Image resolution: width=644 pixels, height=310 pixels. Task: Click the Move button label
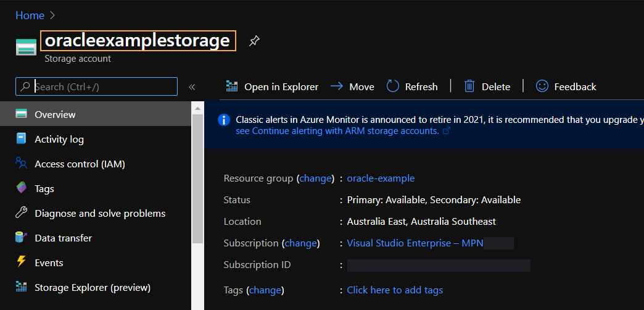pyautogui.click(x=362, y=86)
